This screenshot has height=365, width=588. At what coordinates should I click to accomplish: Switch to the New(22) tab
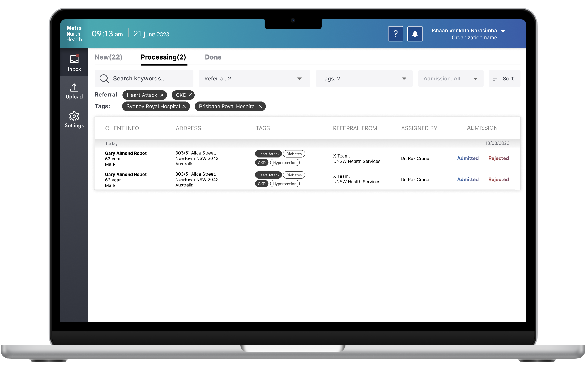tap(108, 57)
